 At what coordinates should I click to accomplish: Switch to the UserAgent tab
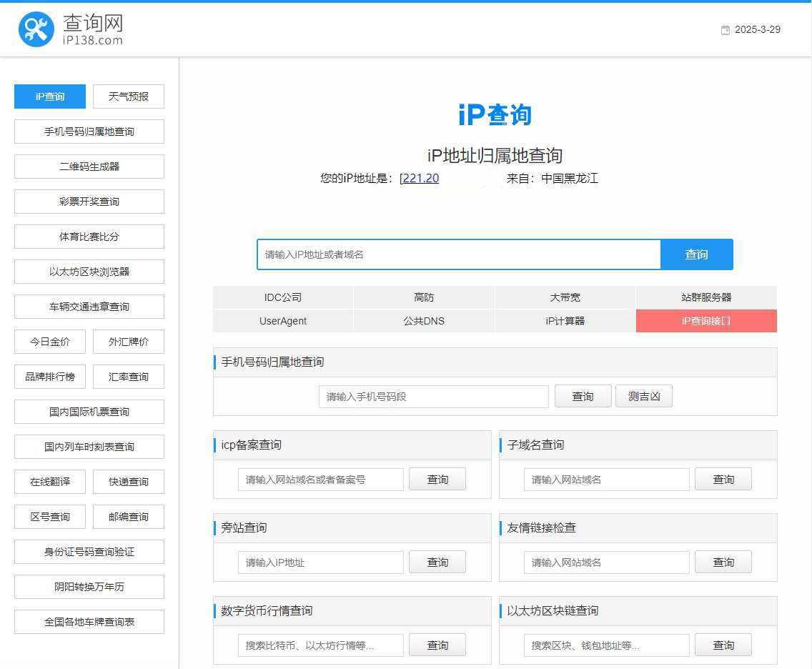pos(282,322)
